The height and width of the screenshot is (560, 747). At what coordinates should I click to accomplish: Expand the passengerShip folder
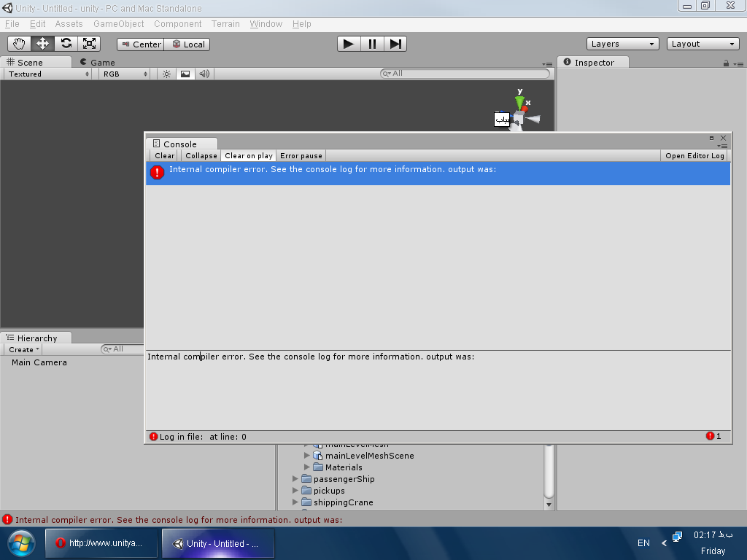click(x=295, y=479)
